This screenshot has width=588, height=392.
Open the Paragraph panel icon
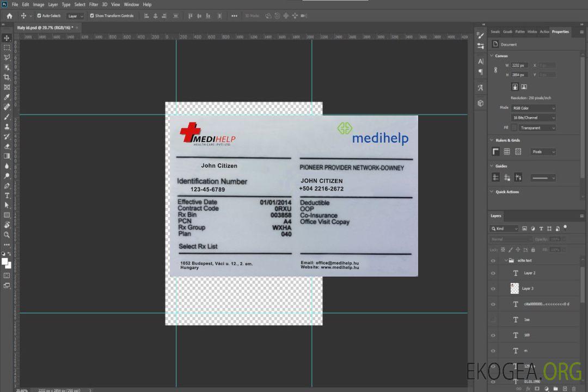[480, 72]
